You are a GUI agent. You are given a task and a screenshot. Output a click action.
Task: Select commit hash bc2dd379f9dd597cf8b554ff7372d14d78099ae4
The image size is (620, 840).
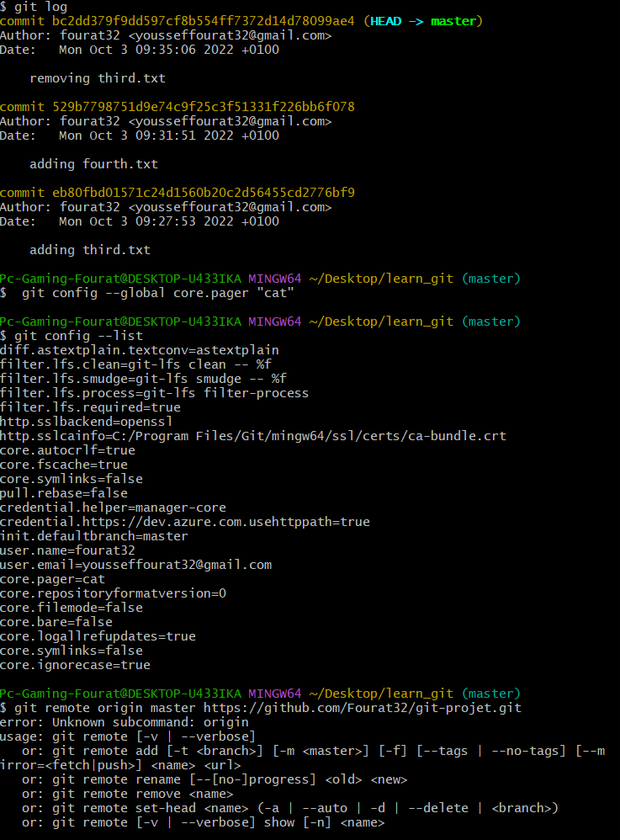tap(203, 21)
